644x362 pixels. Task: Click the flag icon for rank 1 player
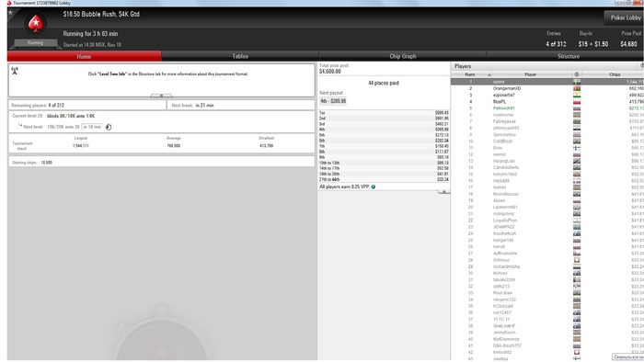(577, 82)
